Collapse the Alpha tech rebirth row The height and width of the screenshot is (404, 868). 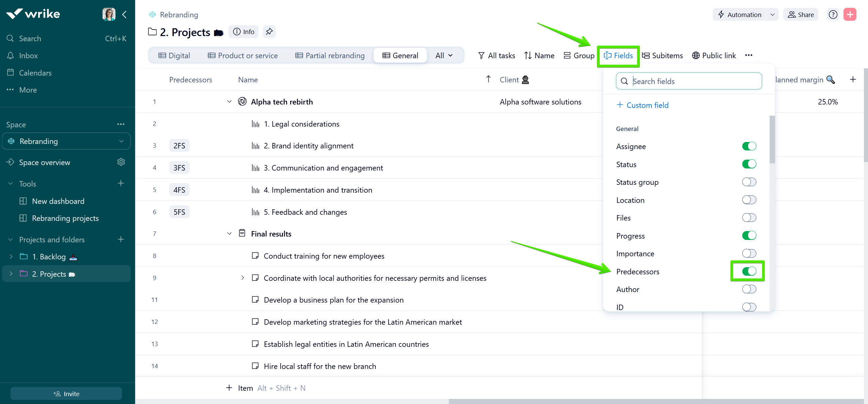tap(229, 102)
